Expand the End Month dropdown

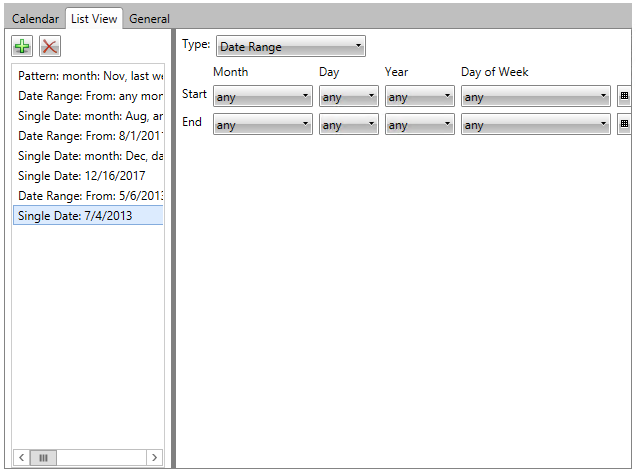coord(263,125)
